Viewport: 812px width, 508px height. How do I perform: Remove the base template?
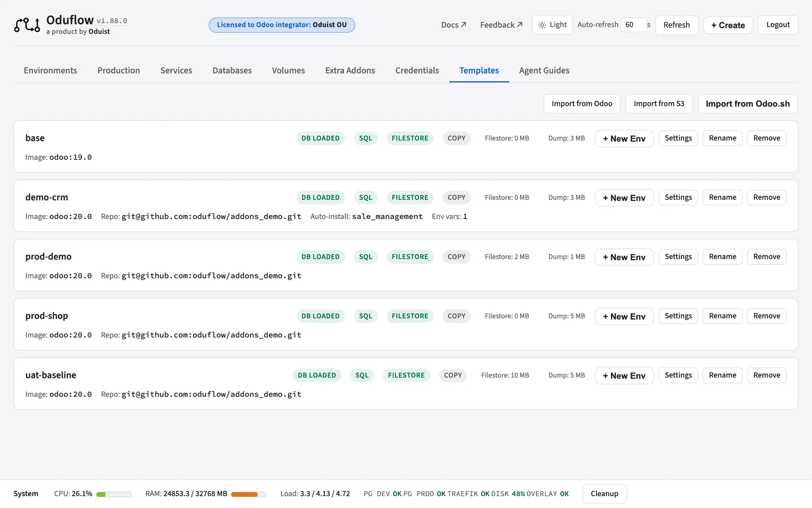766,138
